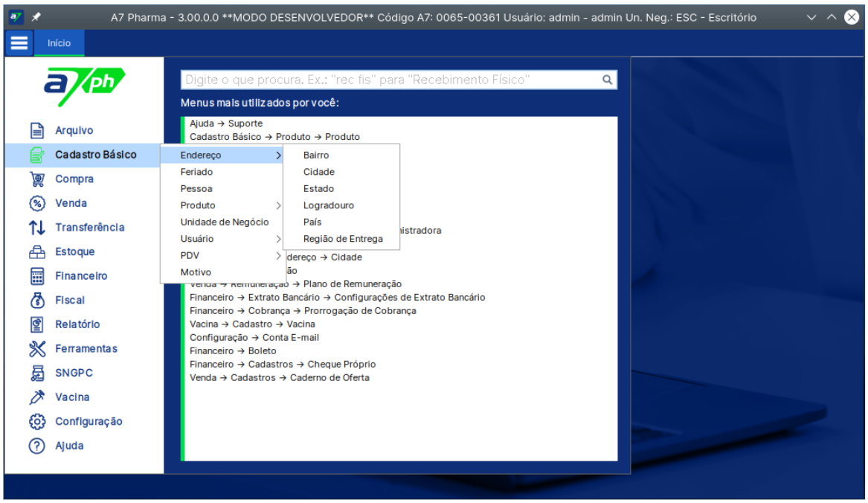Click the Estoque boxes icon
The width and height of the screenshot is (868, 503).
[x=37, y=252]
